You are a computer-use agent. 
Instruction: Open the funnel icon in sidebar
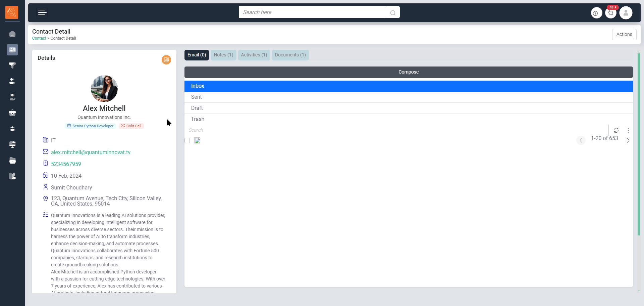12,65
